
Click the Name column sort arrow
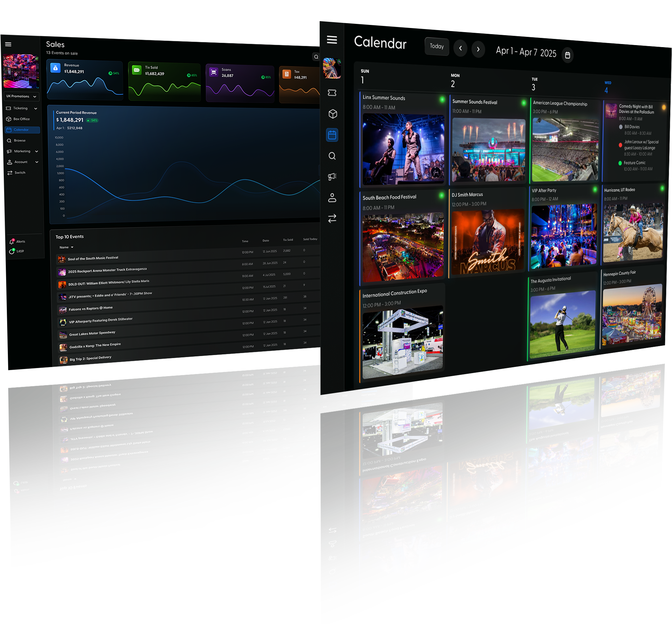tap(72, 247)
